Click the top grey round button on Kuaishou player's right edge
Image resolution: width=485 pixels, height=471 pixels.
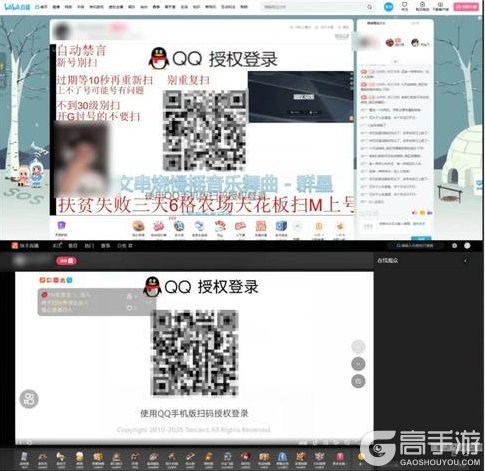(358, 346)
